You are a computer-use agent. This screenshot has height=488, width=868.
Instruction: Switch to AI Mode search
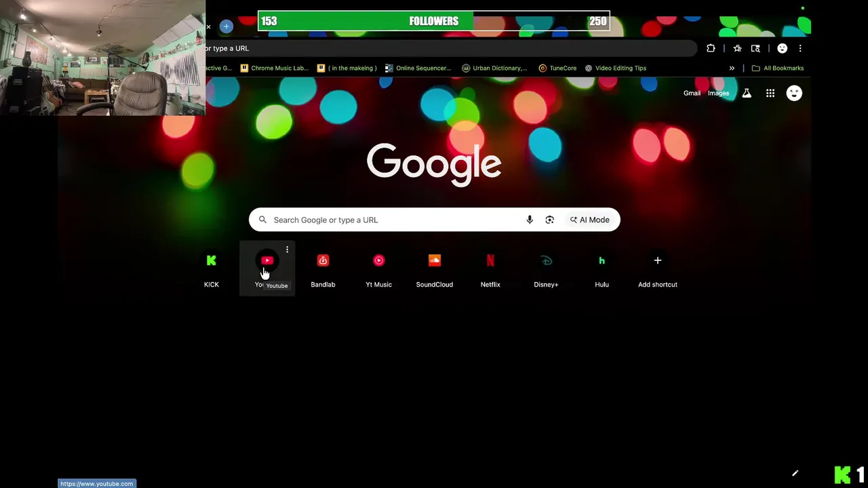(x=589, y=220)
